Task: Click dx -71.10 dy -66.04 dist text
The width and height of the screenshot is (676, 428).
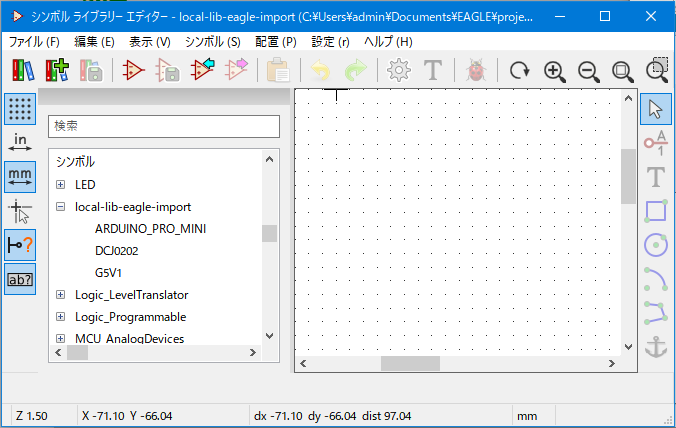Action: (x=332, y=416)
